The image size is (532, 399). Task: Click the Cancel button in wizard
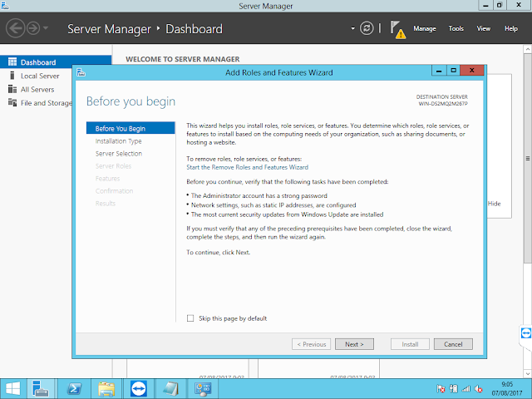pyautogui.click(x=453, y=344)
